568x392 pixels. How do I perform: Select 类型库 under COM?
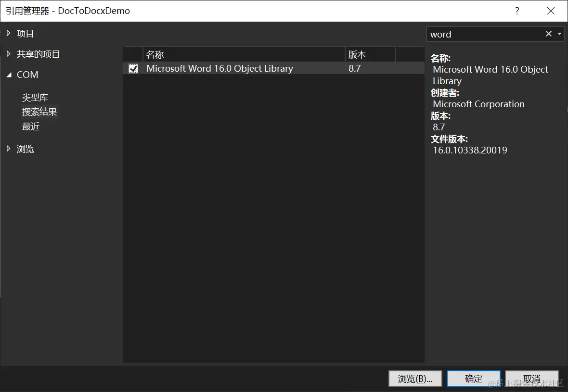point(35,97)
